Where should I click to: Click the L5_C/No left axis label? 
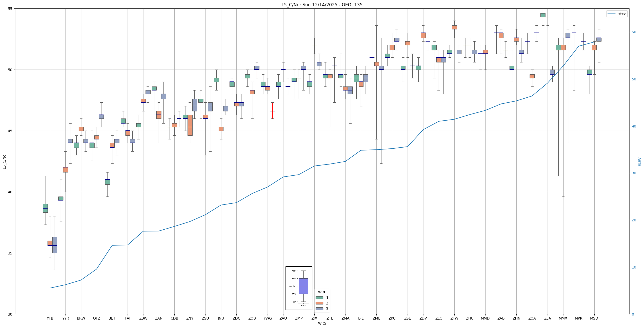pos(4,162)
